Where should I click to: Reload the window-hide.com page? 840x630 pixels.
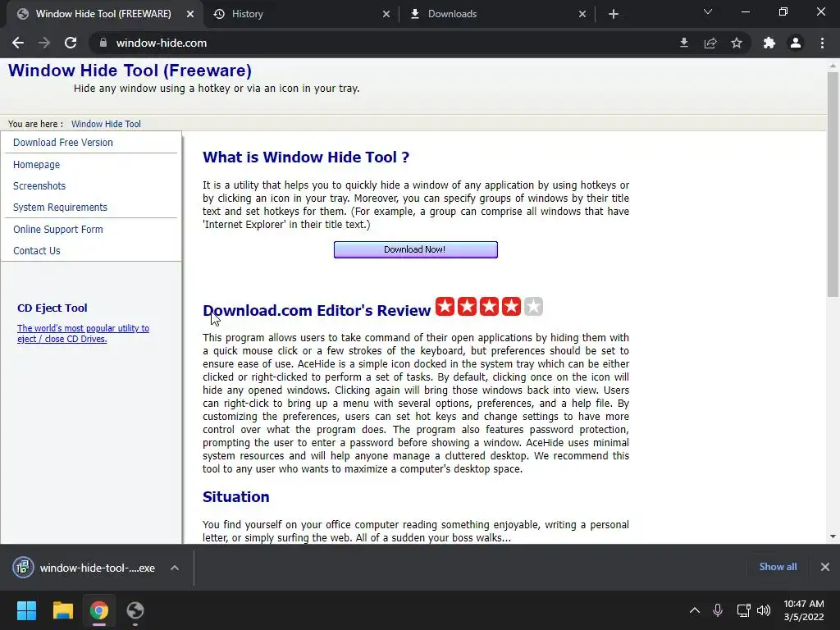tap(71, 43)
